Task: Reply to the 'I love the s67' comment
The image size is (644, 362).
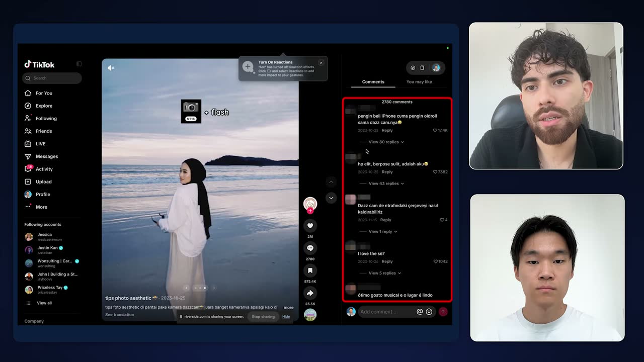Action: click(387, 261)
